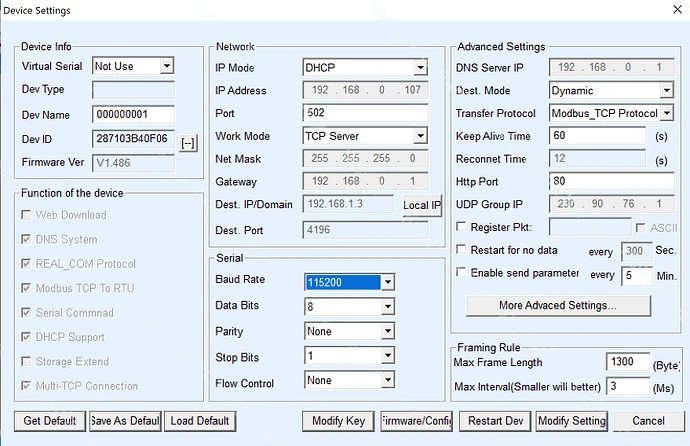Open More Advanced Settings
This screenshot has height=446, width=690.
[x=556, y=304]
